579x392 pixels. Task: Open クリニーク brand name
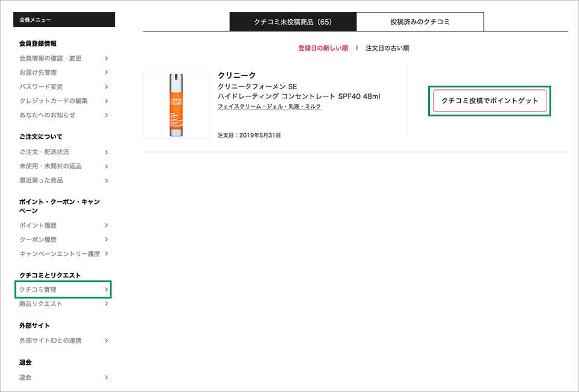point(236,75)
